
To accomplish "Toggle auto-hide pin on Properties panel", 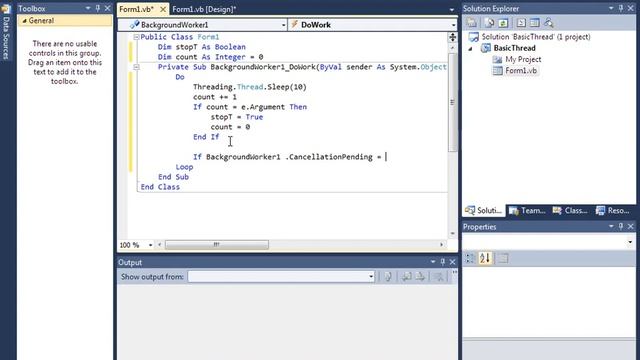I will coord(621,226).
